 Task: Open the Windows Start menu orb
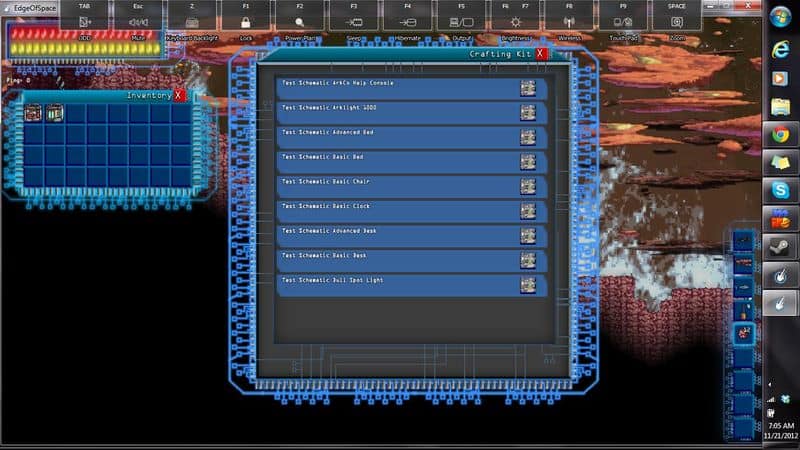tap(781, 17)
